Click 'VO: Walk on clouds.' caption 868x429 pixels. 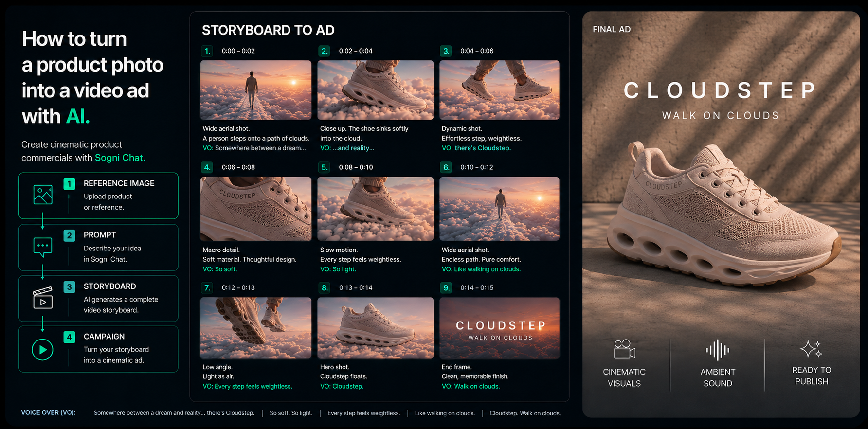tap(470, 387)
